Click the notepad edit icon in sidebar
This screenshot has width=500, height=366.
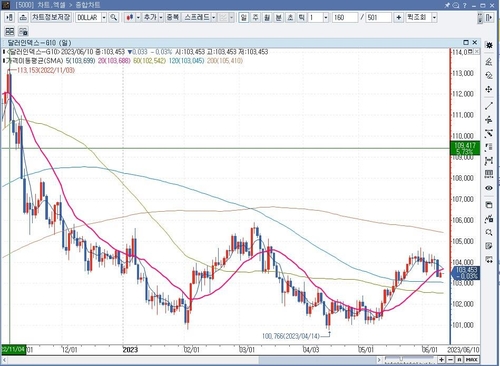[x=489, y=246]
